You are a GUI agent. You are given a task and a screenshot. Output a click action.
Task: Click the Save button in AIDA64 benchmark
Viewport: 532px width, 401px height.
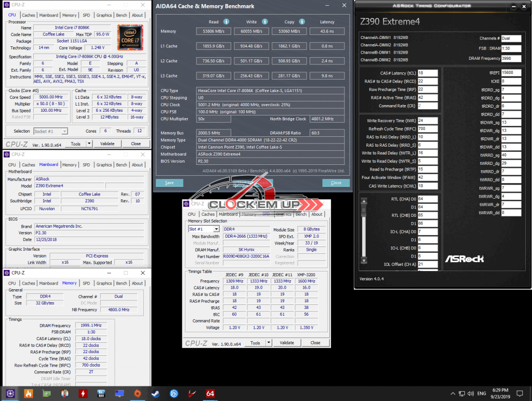click(x=169, y=183)
